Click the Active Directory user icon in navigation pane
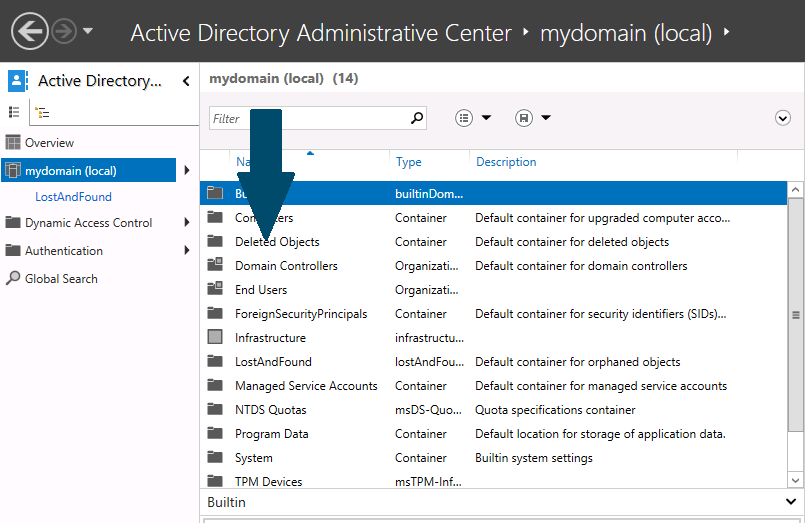The height and width of the screenshot is (523, 805). [x=17, y=81]
